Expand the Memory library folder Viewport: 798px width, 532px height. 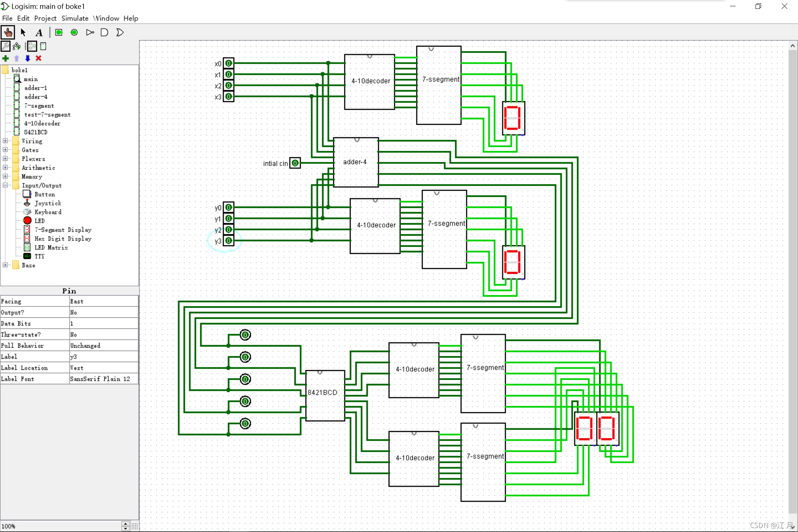tap(5, 176)
